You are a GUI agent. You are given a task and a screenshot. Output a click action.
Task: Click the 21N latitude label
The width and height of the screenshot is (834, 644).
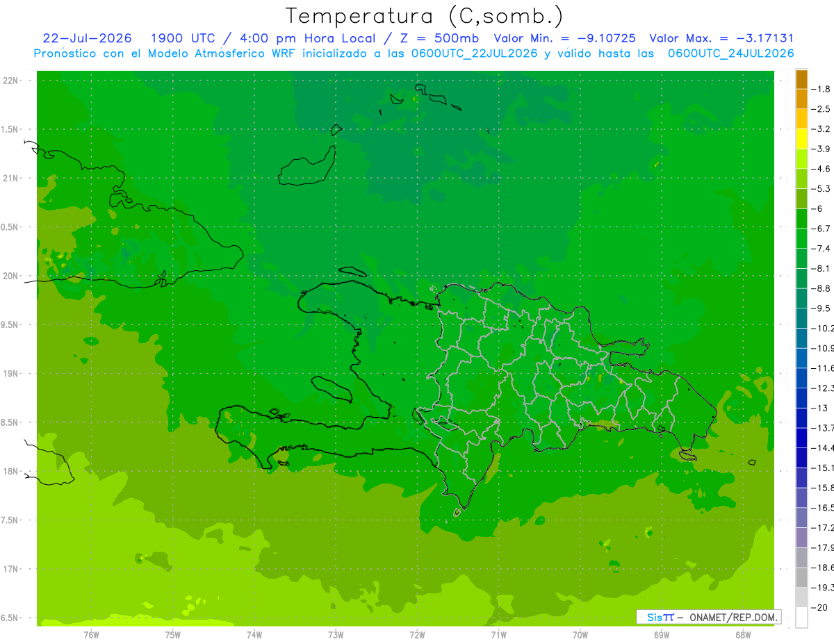(10, 179)
